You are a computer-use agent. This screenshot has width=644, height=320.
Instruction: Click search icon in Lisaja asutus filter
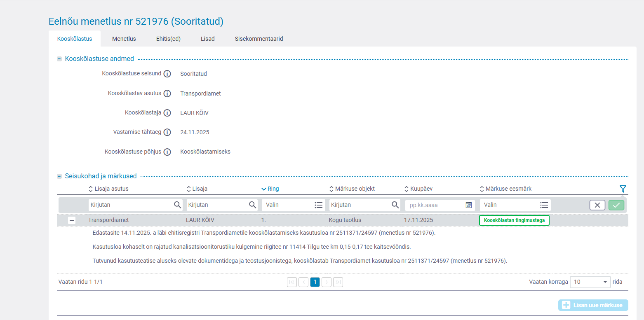tap(177, 205)
